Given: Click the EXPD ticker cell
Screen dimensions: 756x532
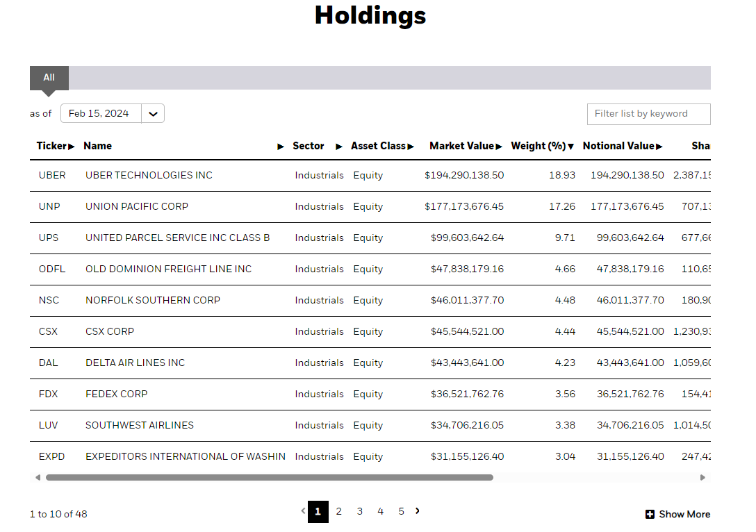Looking at the screenshot, I should tap(51, 457).
